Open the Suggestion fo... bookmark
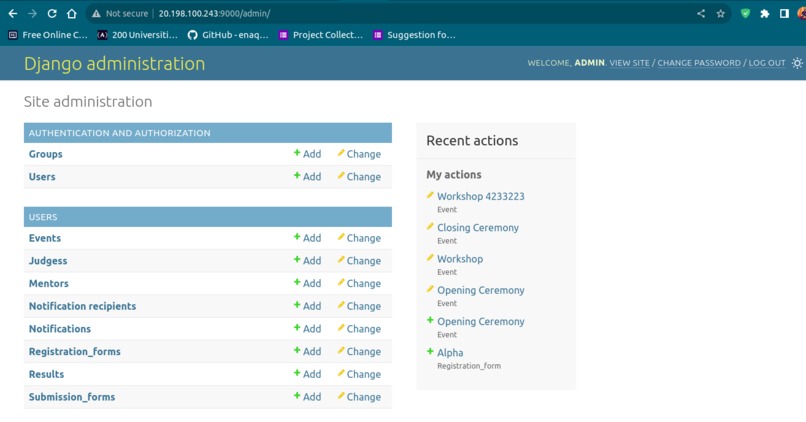 (414, 35)
